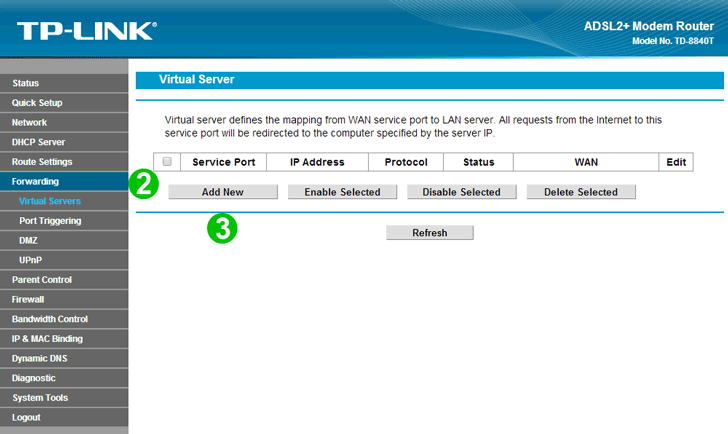728x434 pixels.
Task: Click the Edit column header
Action: [x=676, y=162]
